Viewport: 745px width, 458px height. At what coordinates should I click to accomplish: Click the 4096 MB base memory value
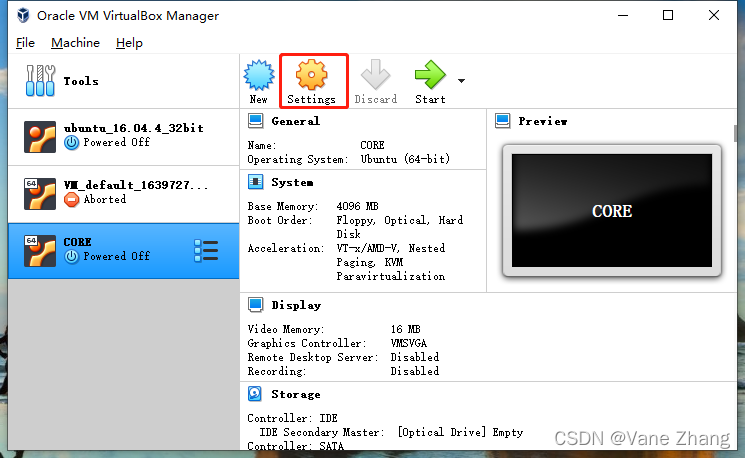(357, 206)
